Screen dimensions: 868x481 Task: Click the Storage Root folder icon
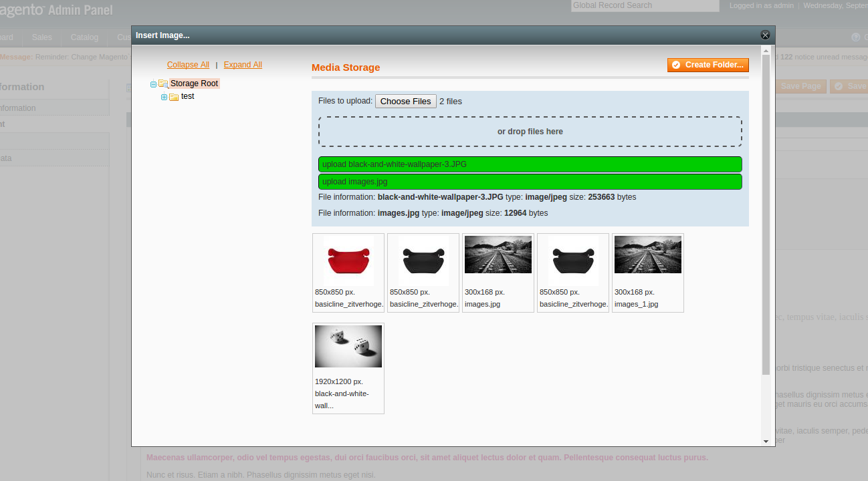pos(163,84)
